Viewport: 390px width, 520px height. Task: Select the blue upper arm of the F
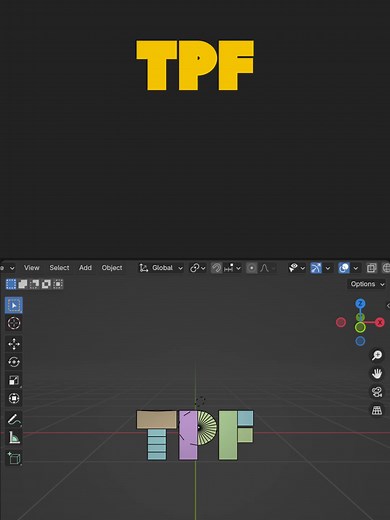(x=245, y=418)
